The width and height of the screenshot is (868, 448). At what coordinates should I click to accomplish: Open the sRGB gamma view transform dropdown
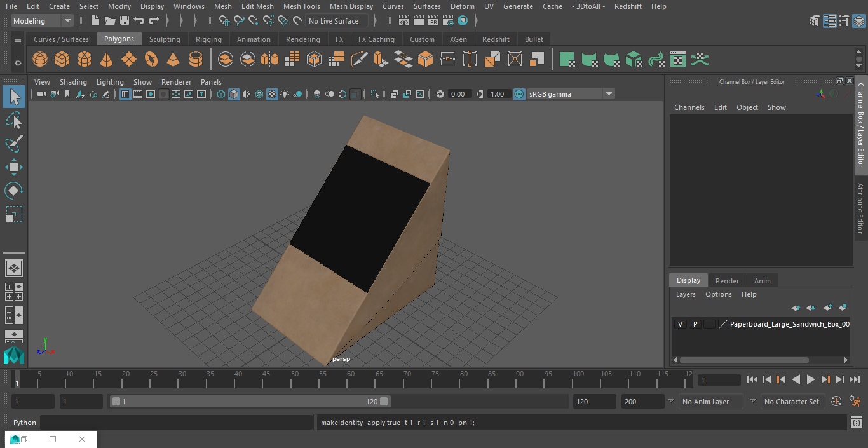[571, 94]
